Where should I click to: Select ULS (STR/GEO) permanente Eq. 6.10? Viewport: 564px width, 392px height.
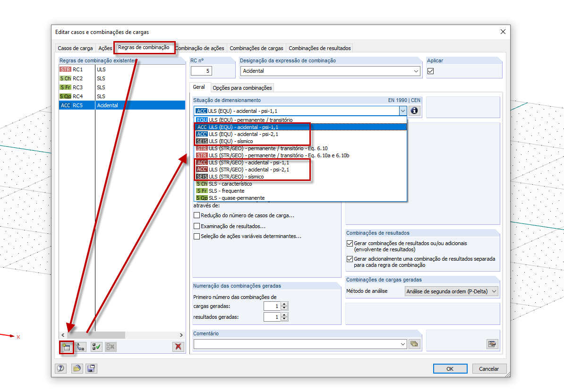pyautogui.click(x=301, y=148)
